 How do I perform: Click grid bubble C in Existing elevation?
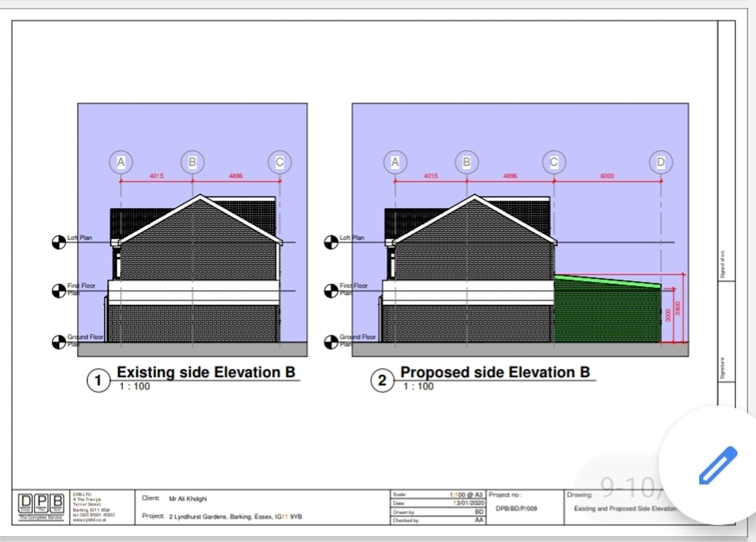(279, 162)
